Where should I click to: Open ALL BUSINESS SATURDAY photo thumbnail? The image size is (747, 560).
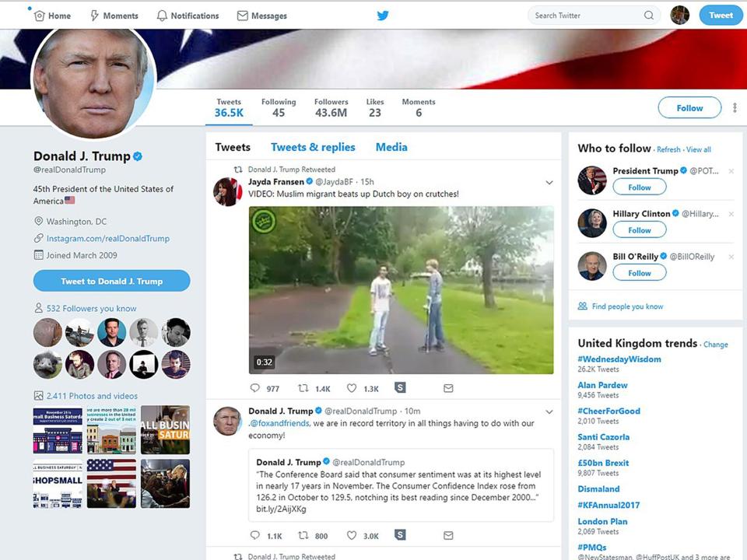tap(165, 429)
